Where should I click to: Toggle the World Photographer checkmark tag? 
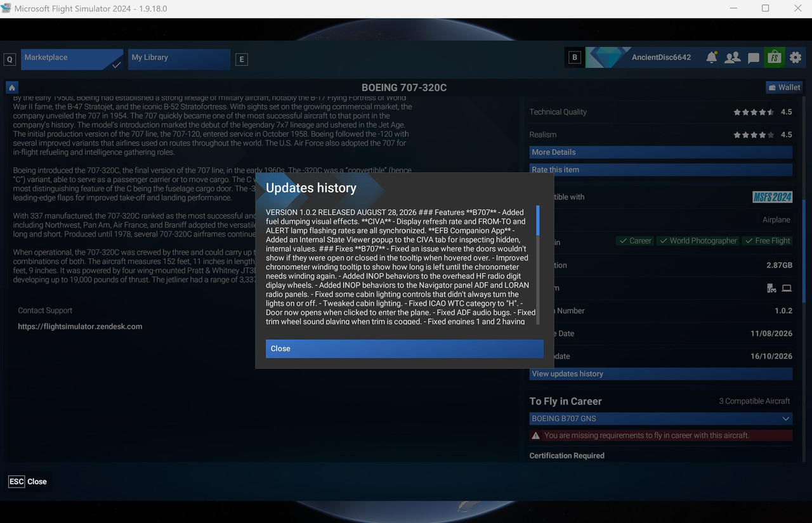click(x=698, y=241)
